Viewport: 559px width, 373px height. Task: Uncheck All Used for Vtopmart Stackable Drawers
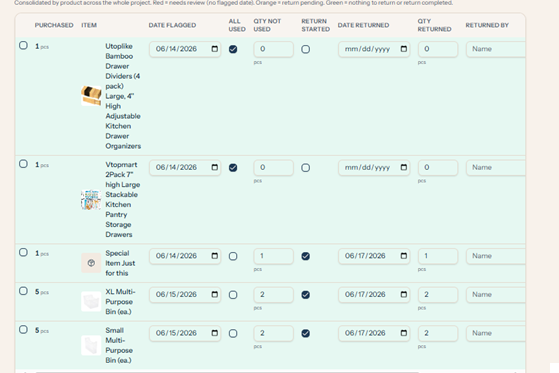coord(233,168)
